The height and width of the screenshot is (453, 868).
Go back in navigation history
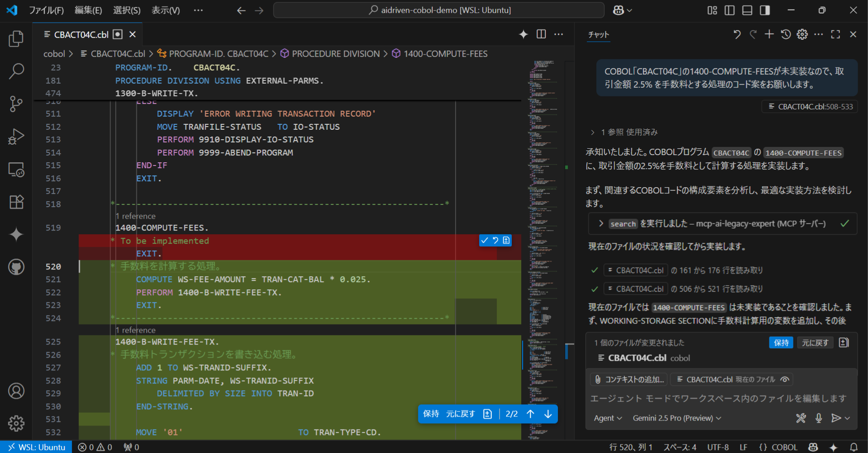tap(241, 10)
